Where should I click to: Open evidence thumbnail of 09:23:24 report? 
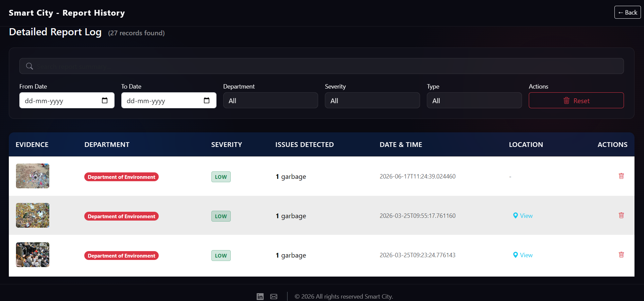33,255
